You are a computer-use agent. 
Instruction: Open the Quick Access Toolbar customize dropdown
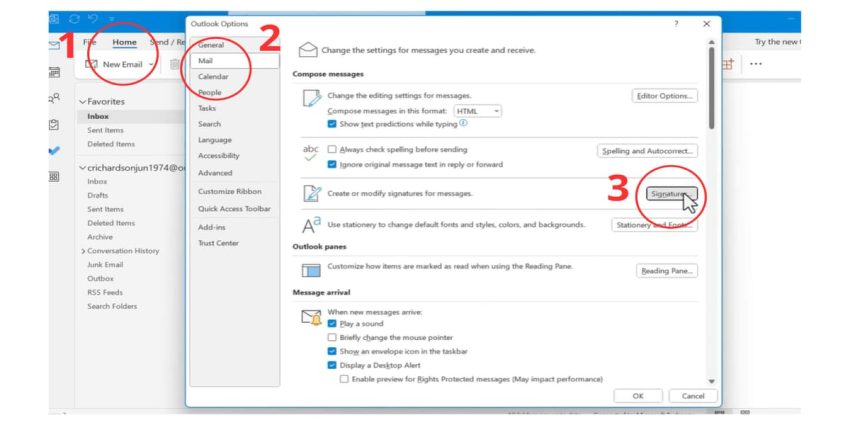pos(112,19)
